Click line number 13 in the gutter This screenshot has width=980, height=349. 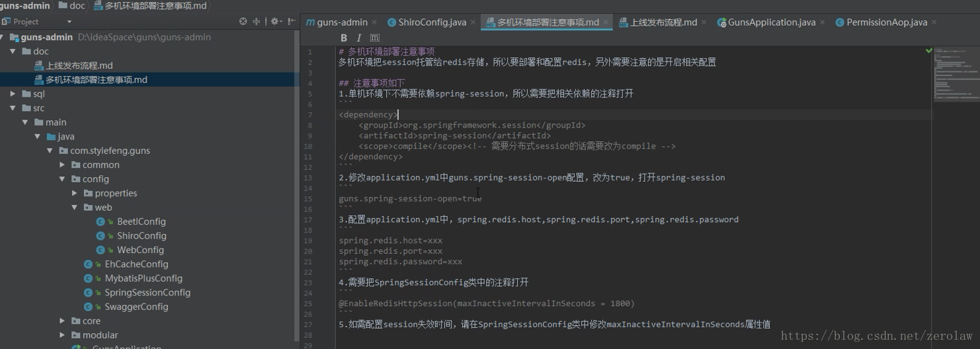(308, 178)
